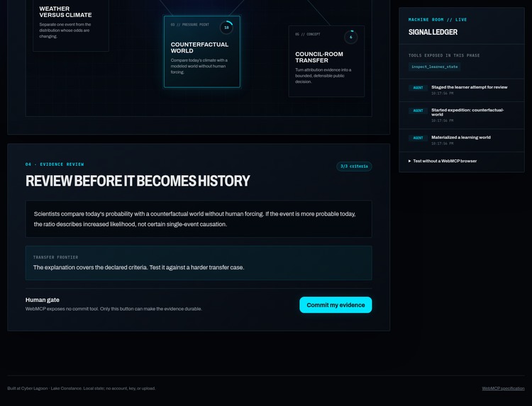Select ledger entry 'Started expedition: counterfactual-world'
This screenshot has width=532, height=406.
462,115
